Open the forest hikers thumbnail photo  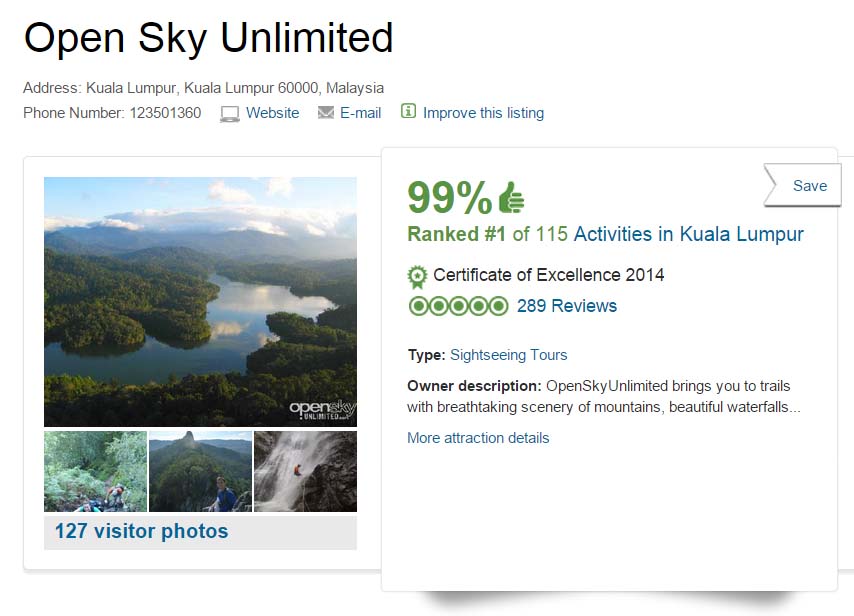[x=95, y=471]
